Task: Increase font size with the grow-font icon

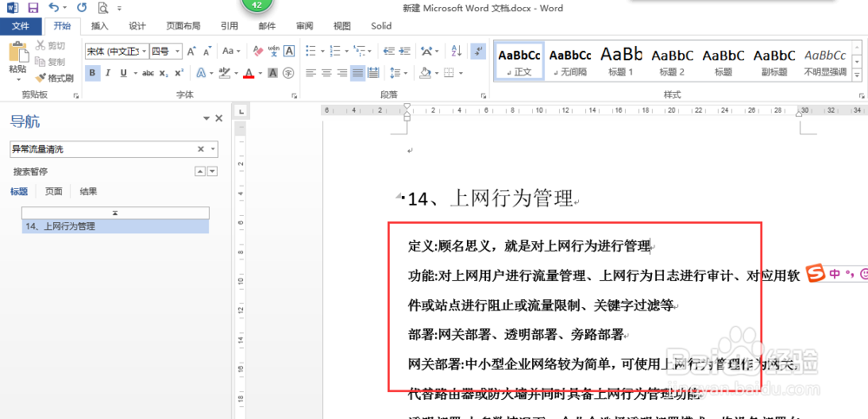Action: [x=191, y=51]
